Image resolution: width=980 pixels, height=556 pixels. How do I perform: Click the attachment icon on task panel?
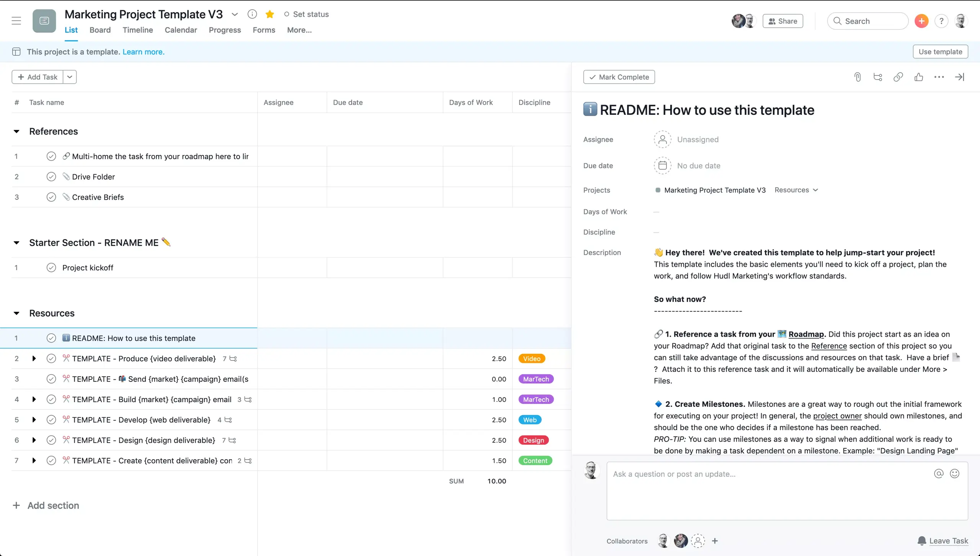point(858,76)
